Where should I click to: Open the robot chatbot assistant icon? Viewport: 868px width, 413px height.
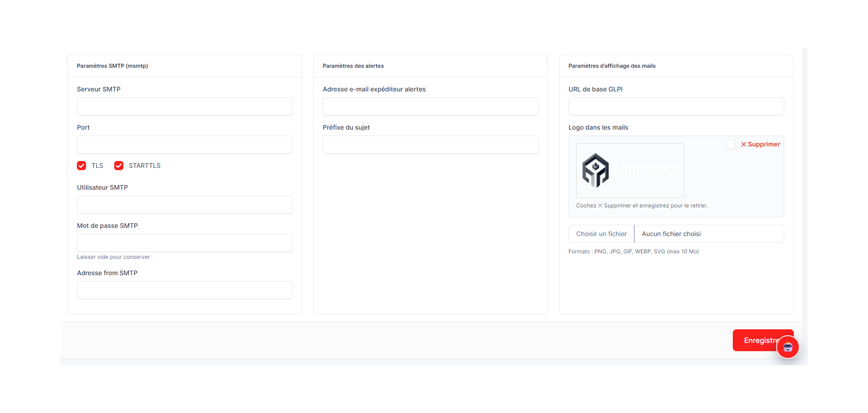787,347
